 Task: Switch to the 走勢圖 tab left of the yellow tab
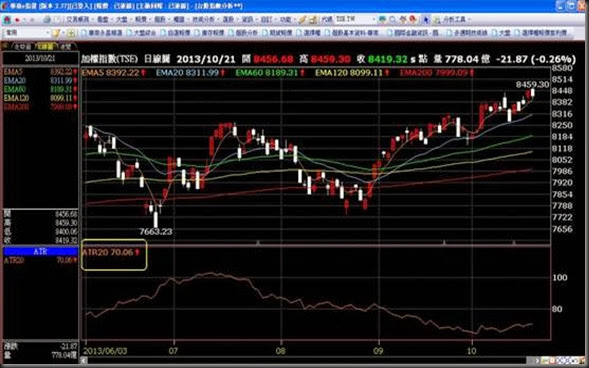(23, 46)
